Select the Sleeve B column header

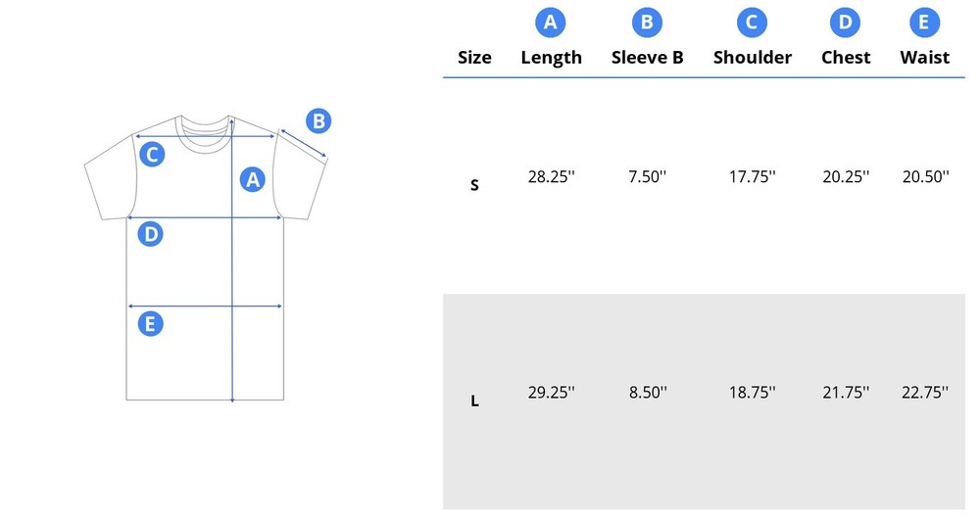(647, 58)
